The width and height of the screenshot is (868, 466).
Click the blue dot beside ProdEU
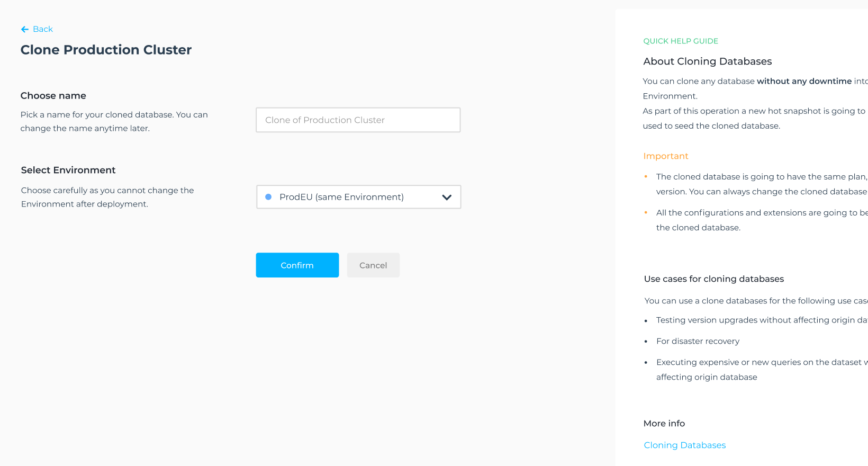(268, 197)
